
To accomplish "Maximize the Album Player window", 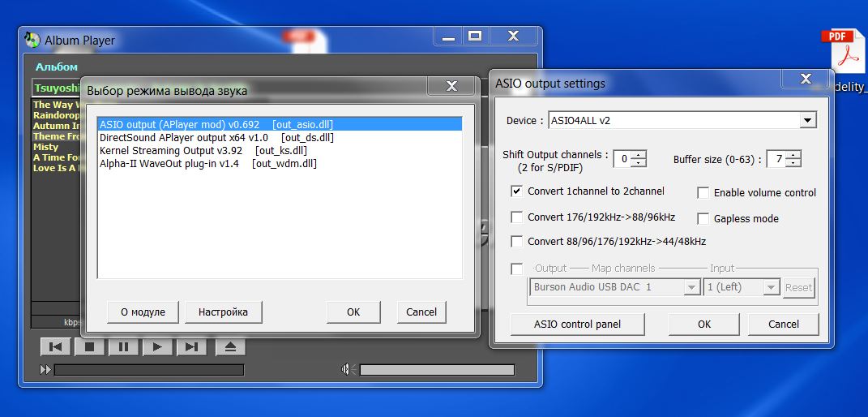I will pos(474,36).
